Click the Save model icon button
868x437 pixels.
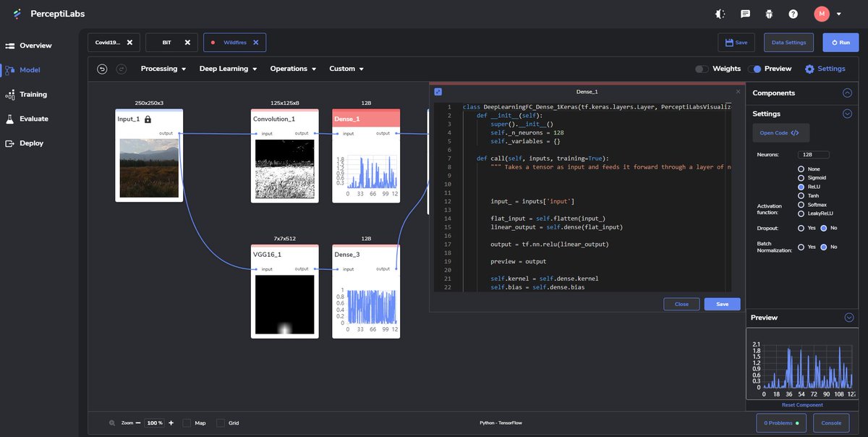[x=736, y=43]
